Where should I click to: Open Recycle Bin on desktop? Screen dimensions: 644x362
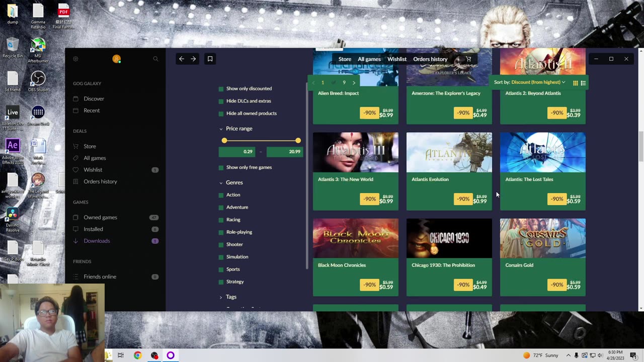[13, 48]
